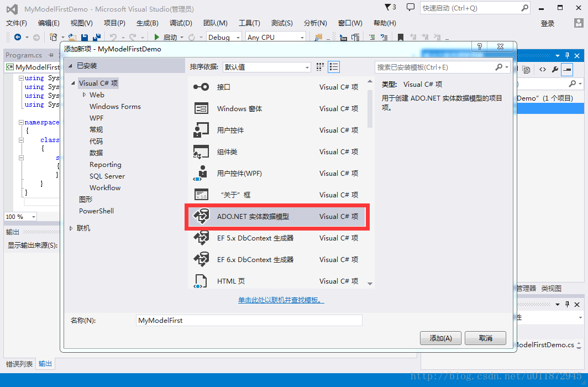
Task: Select the HTML 页 template
Action: pyautogui.click(x=277, y=281)
